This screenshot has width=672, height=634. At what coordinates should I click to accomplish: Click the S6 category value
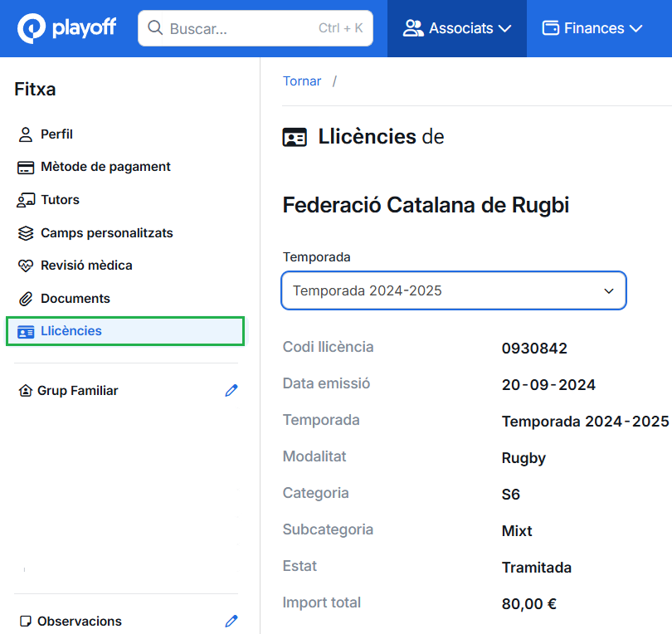point(511,495)
